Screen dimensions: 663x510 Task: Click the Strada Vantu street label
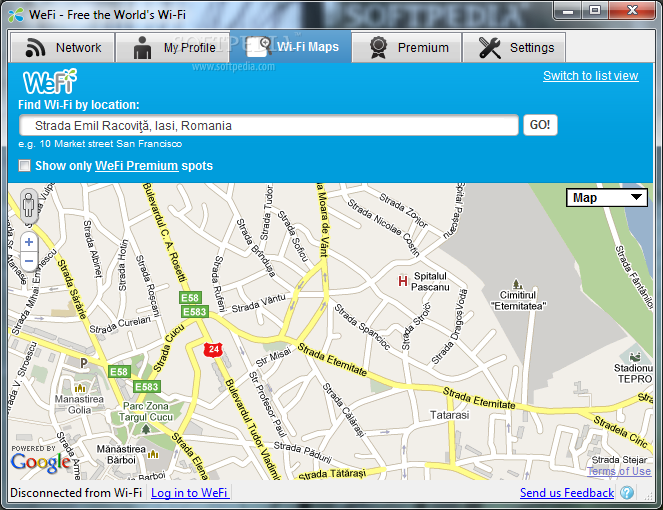pyautogui.click(x=259, y=303)
